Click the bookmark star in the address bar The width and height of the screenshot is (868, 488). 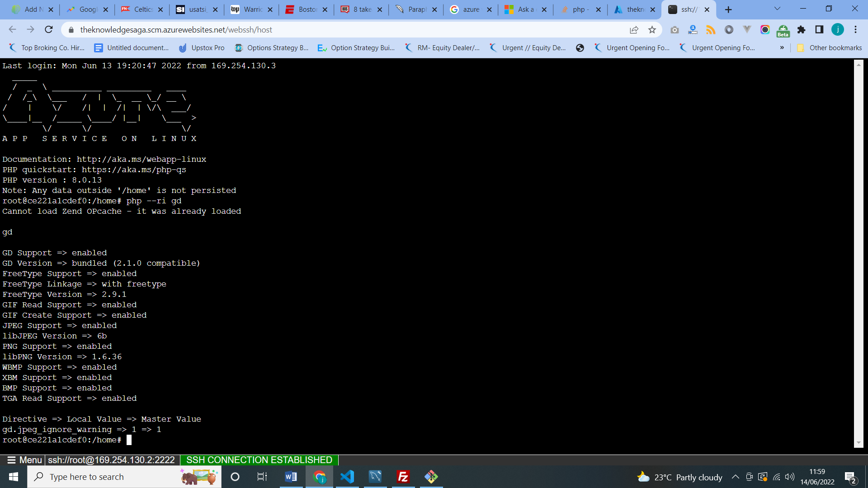click(652, 30)
